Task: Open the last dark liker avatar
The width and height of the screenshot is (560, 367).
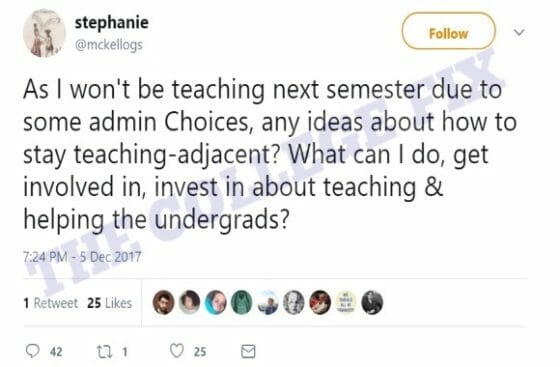Action: [x=372, y=302]
